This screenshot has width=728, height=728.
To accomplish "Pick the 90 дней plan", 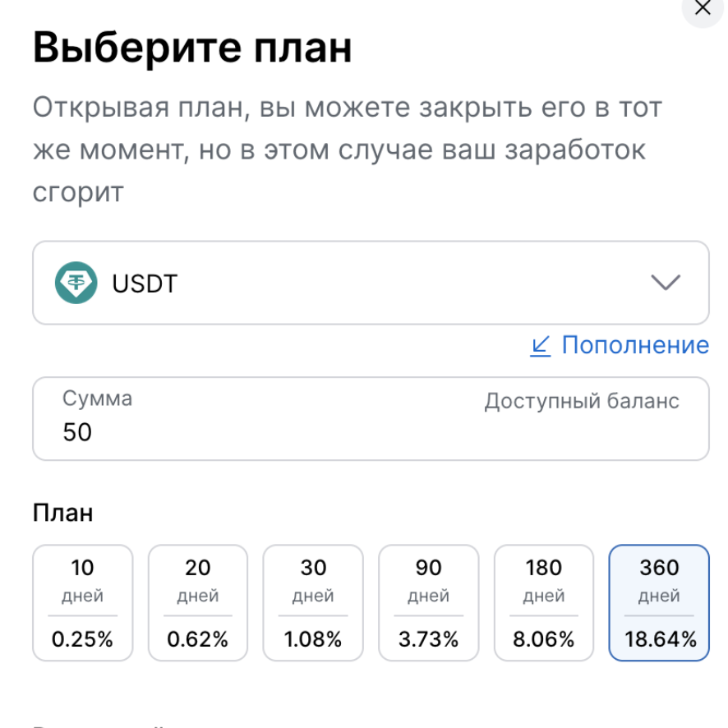I will click(x=428, y=602).
